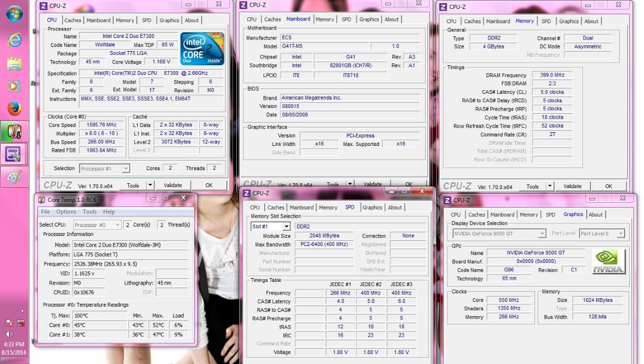Image resolution: width=644 pixels, height=364 pixels.
Task: Open Tools dropdown arrow in Memory tab window
Action: (550, 186)
